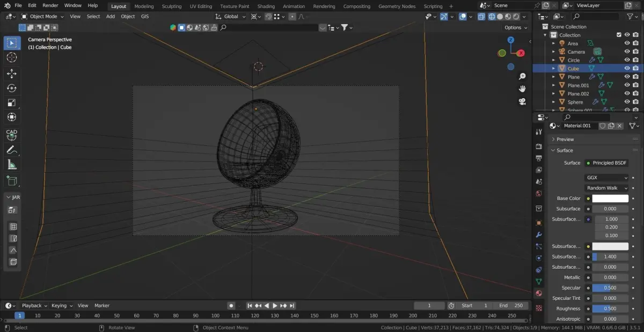The image size is (644, 332).
Task: Open the Render properties tab
Action: 539,146
